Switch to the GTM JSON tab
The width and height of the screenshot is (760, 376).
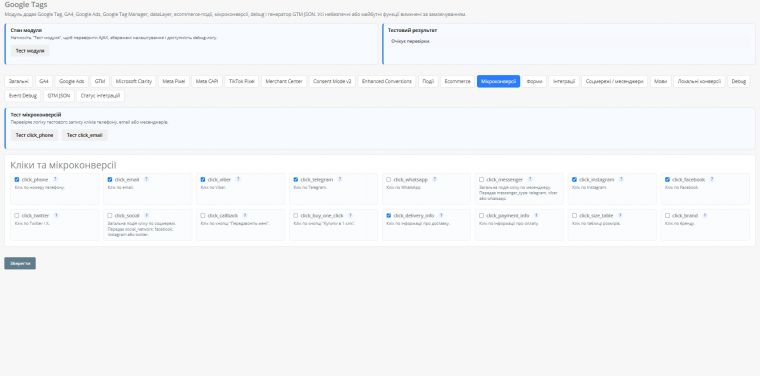coord(59,96)
